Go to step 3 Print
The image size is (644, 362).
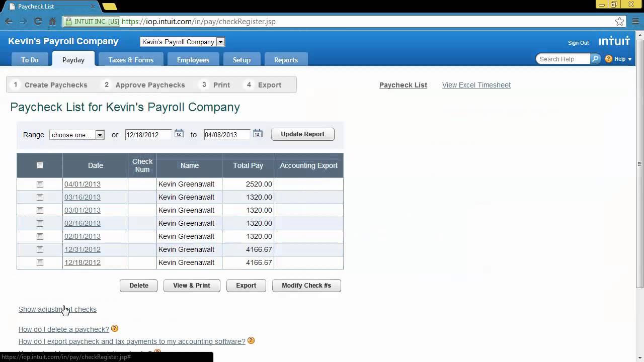click(215, 85)
